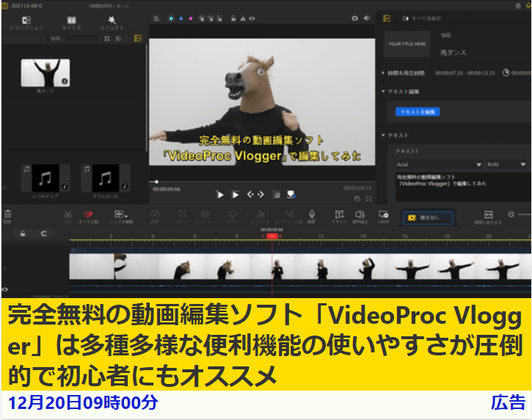Click the yellow panel icon in media library
The image size is (532, 420).
coord(138,38)
